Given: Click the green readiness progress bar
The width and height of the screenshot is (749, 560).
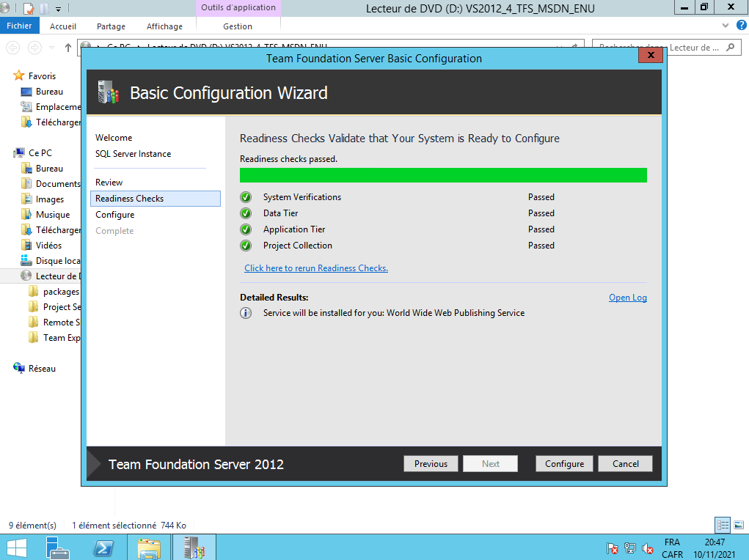Looking at the screenshot, I should pos(443,175).
